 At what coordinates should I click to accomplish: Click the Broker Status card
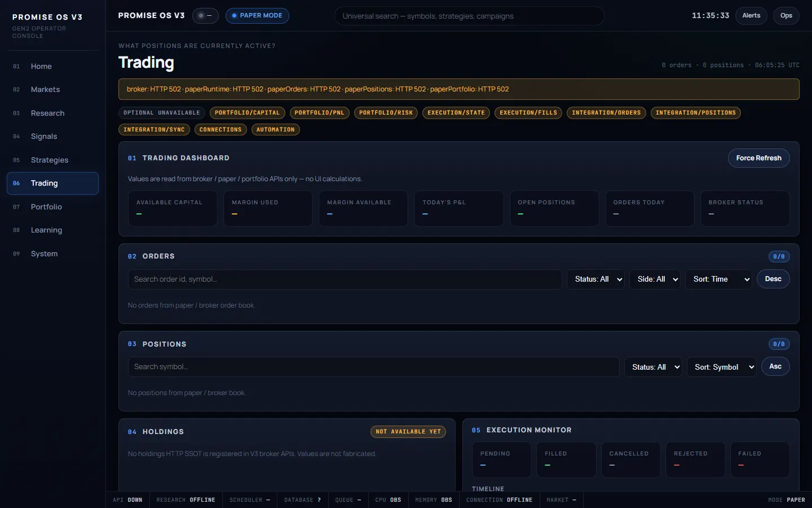745,208
